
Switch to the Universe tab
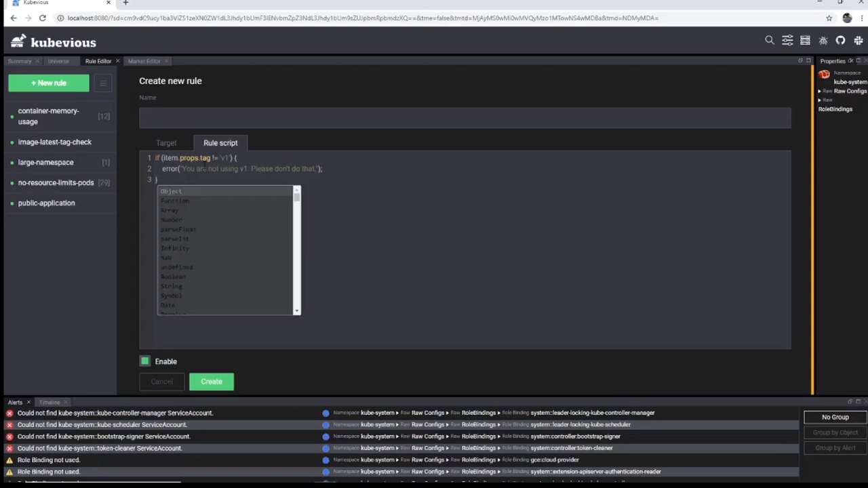click(x=58, y=61)
